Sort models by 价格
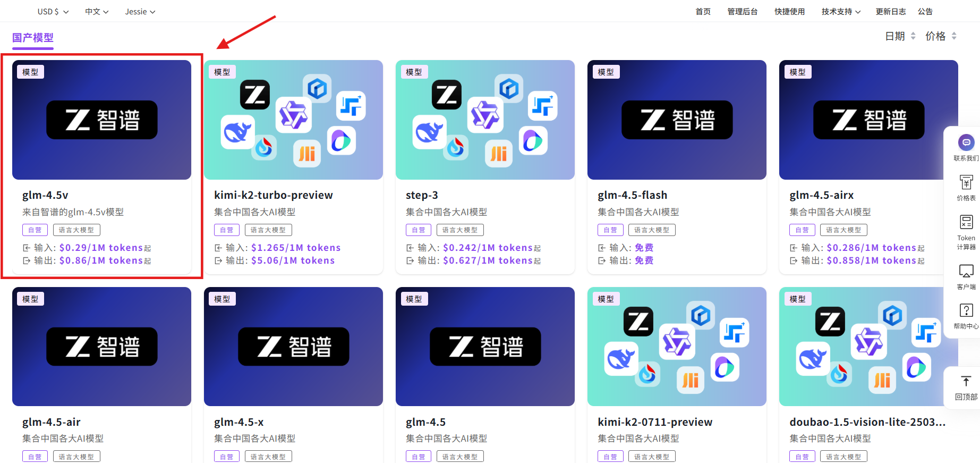 click(x=941, y=36)
